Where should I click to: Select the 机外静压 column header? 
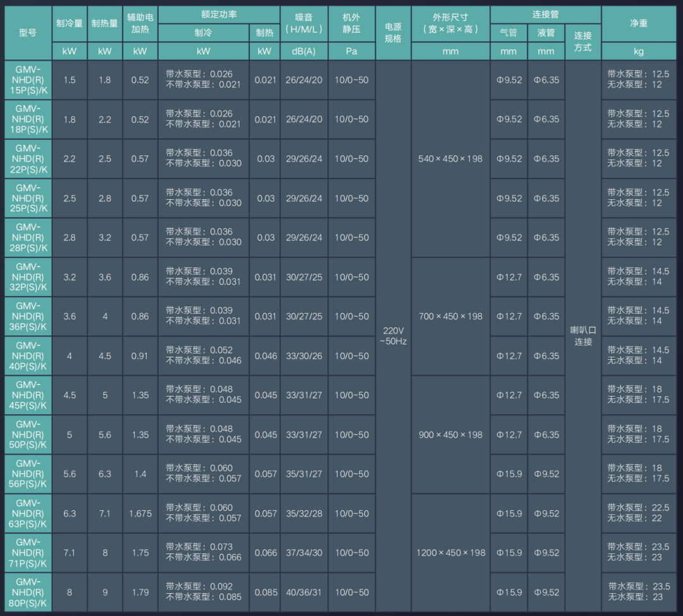point(352,24)
